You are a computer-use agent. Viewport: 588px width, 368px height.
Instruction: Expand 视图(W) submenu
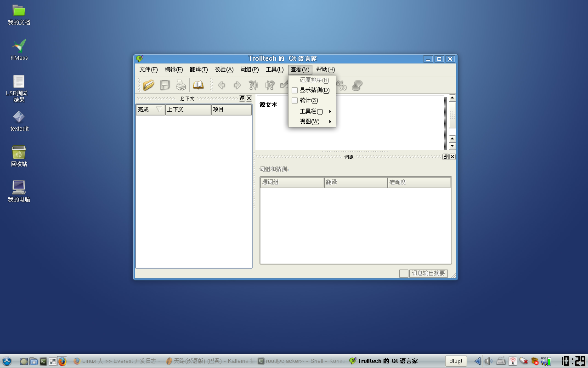[x=312, y=121]
